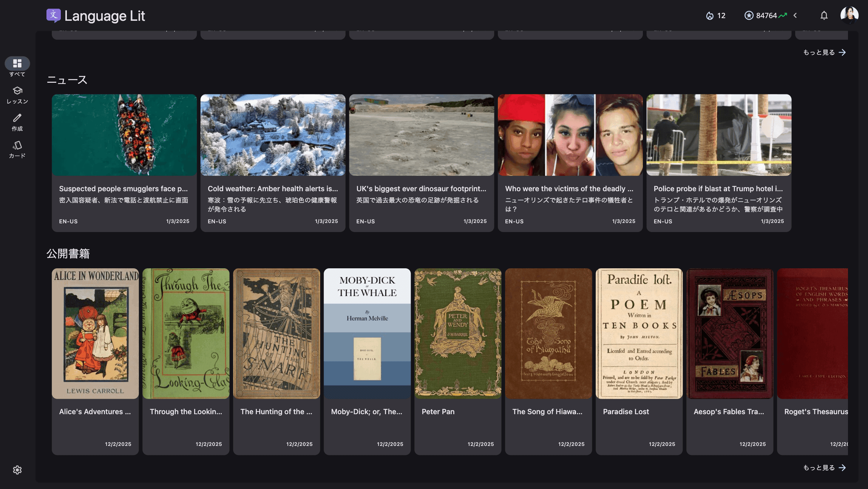Open the Paradise Lost book
Screen dimensions: 868x489
tap(639, 362)
